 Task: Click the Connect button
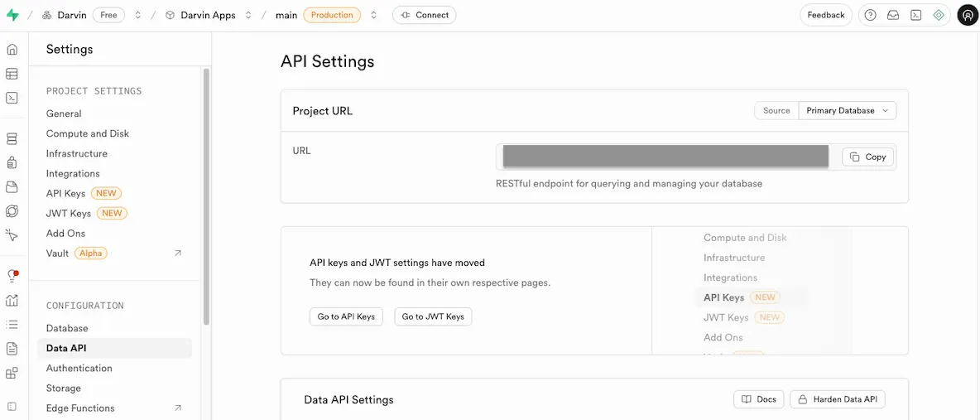(x=425, y=15)
